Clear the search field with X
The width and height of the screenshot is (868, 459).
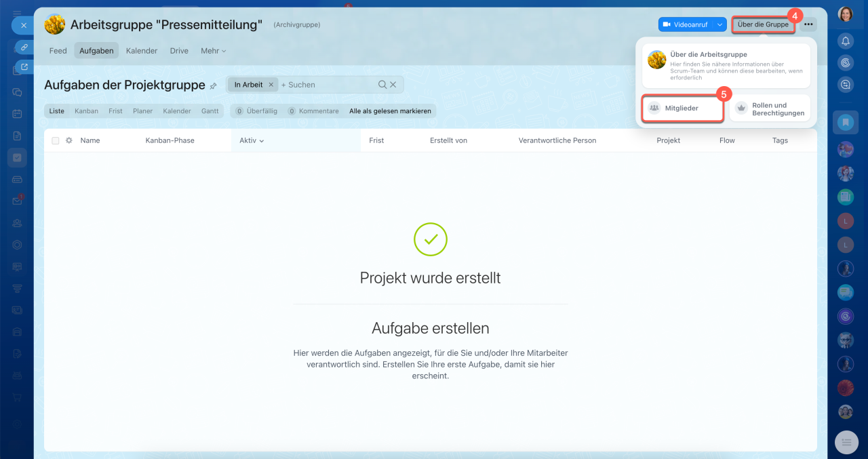pos(393,85)
